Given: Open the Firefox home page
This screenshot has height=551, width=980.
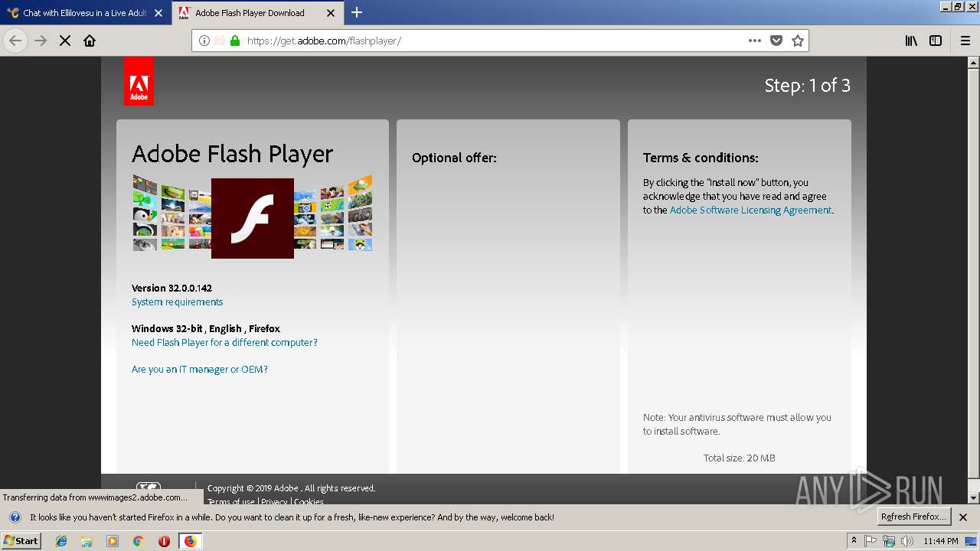Looking at the screenshot, I should click(90, 41).
